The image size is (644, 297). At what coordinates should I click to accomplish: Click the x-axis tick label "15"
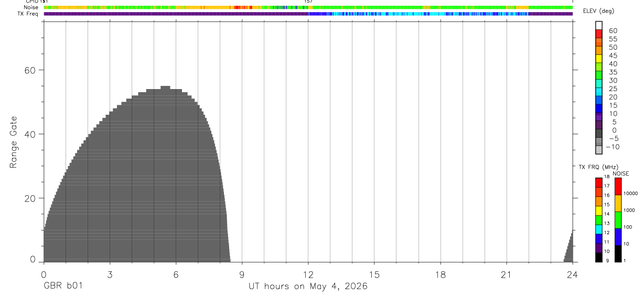click(374, 274)
